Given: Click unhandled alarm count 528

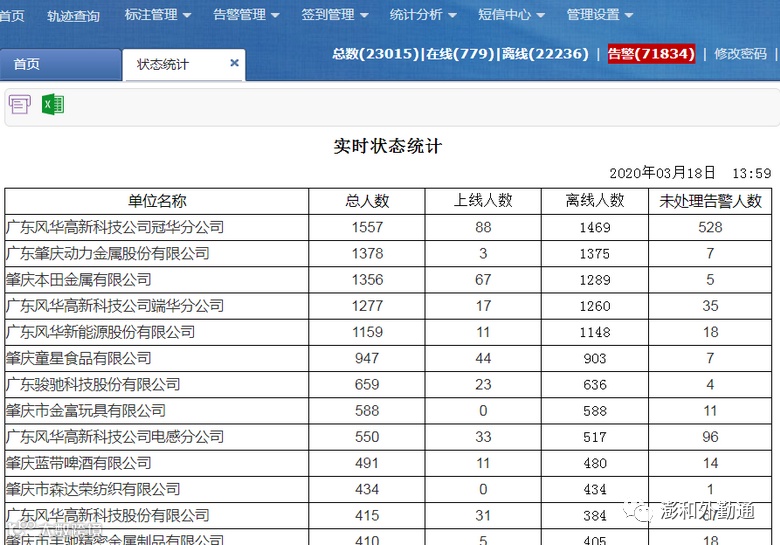Looking at the screenshot, I should tap(710, 227).
